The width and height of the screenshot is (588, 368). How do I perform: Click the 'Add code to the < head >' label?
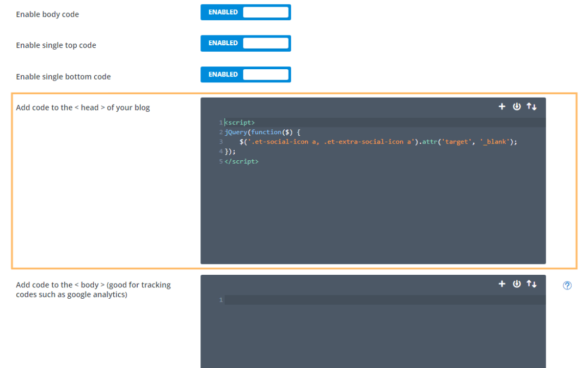[x=83, y=107]
